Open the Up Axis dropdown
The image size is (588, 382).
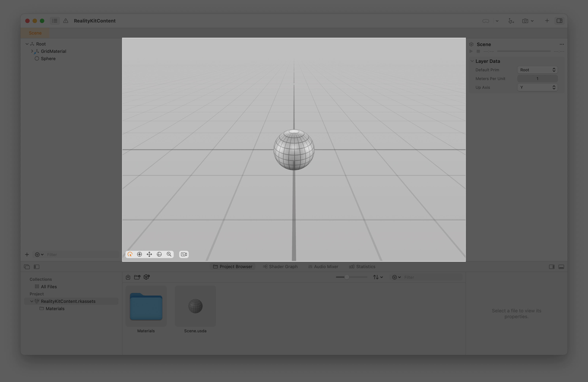point(537,87)
